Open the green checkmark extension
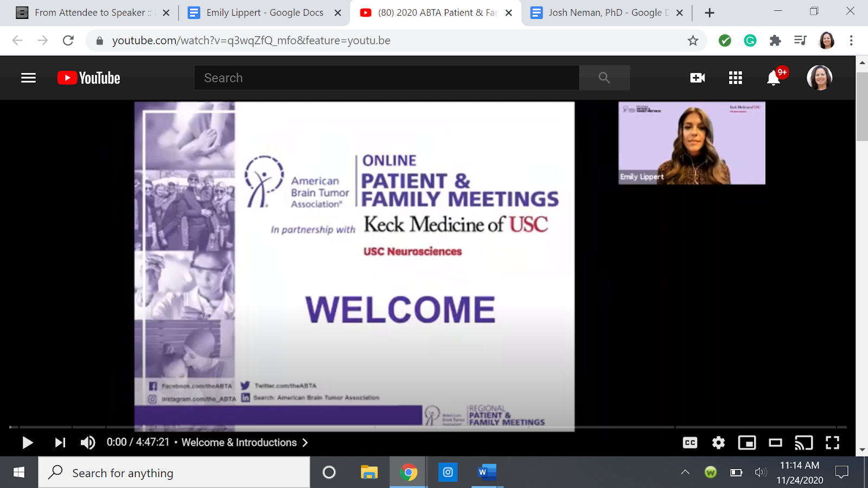This screenshot has height=488, width=868. click(725, 41)
